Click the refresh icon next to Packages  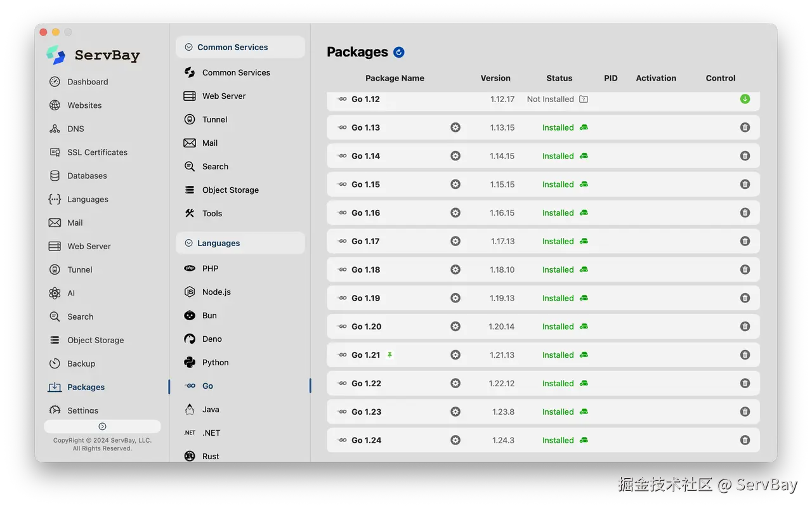(x=399, y=52)
